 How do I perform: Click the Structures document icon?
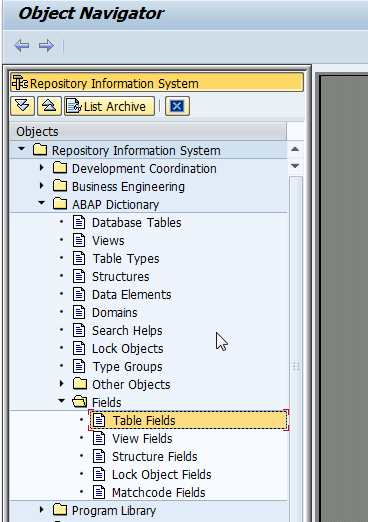point(79,276)
